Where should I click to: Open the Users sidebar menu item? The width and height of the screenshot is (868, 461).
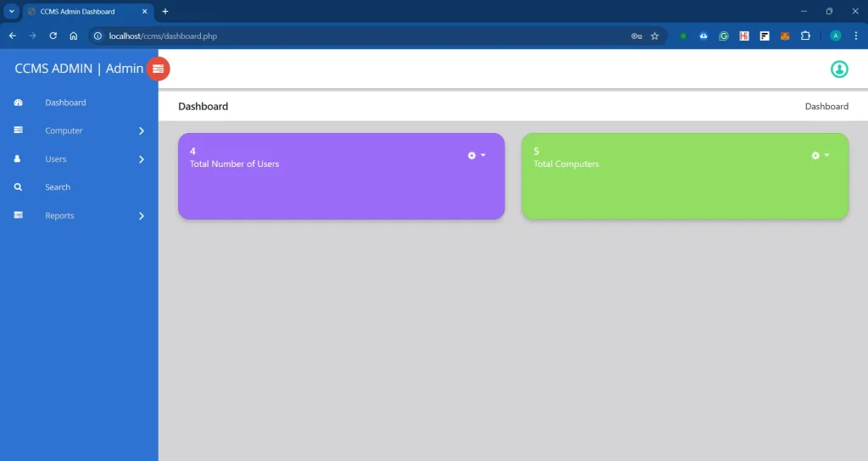(x=79, y=158)
